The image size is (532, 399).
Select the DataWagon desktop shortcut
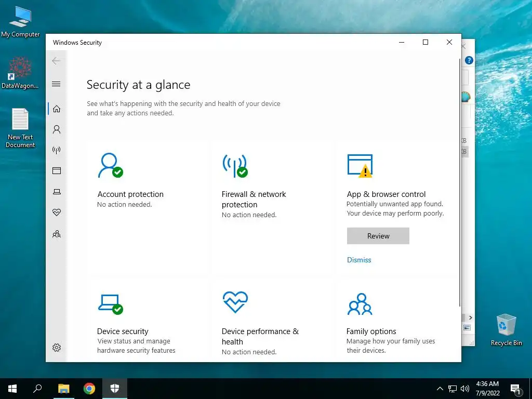pos(20,73)
